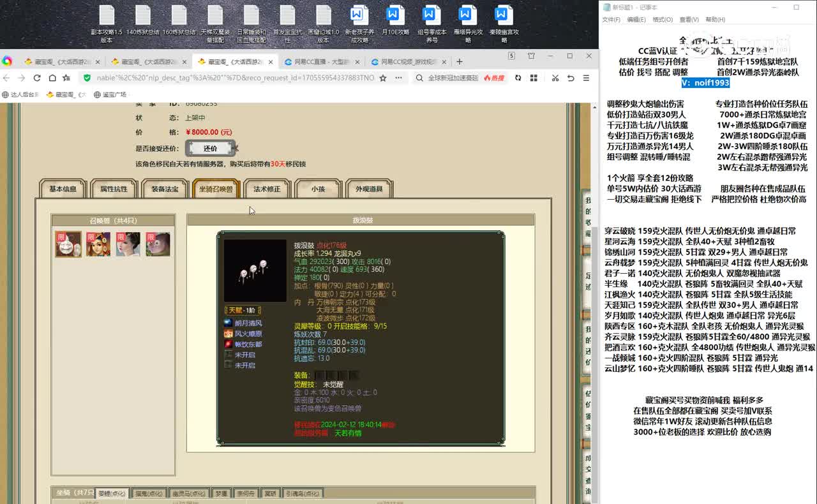
Task: Open the address bar more options
Action: coord(398,78)
